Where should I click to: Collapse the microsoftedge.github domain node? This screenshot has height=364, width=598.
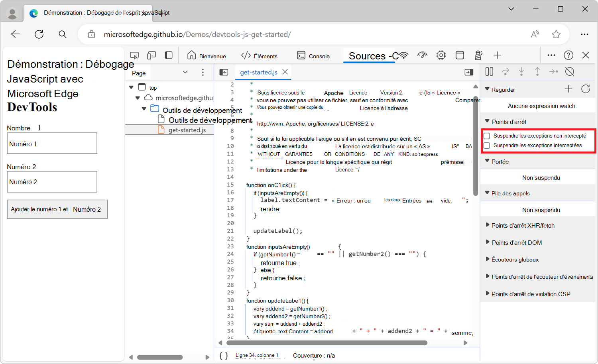coord(138,98)
